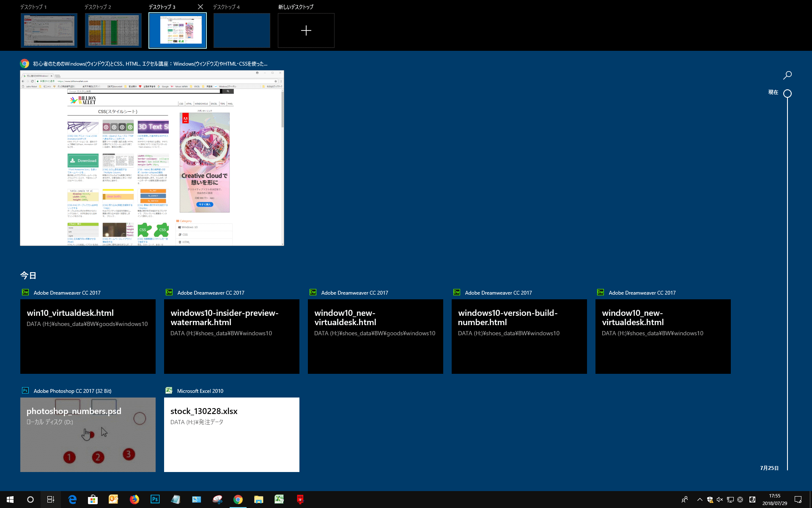Click the 現在 label on timeline
This screenshot has height=508, width=812.
coord(773,92)
